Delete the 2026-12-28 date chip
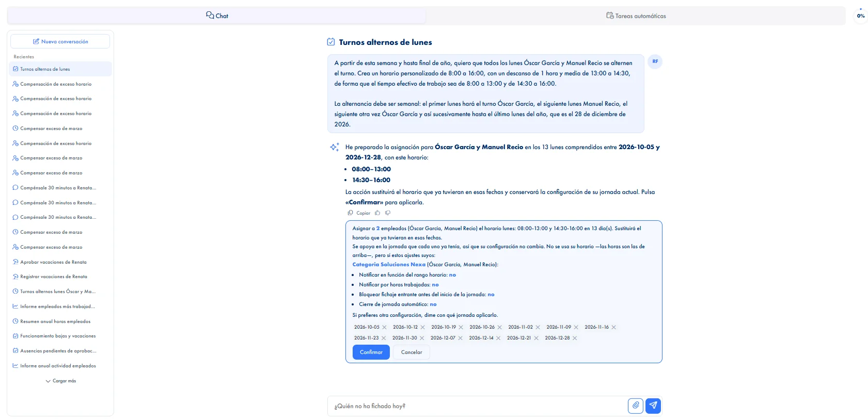The image size is (868, 420). pos(575,338)
